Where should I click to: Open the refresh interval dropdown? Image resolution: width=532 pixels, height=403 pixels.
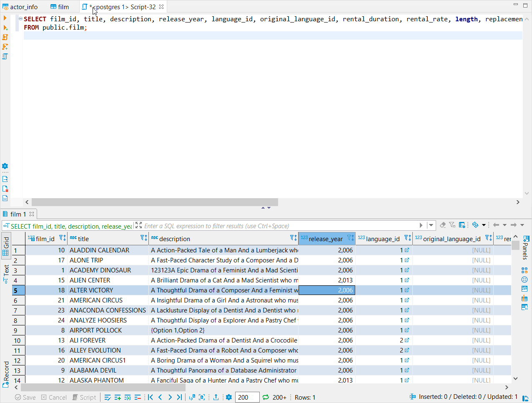484,225
